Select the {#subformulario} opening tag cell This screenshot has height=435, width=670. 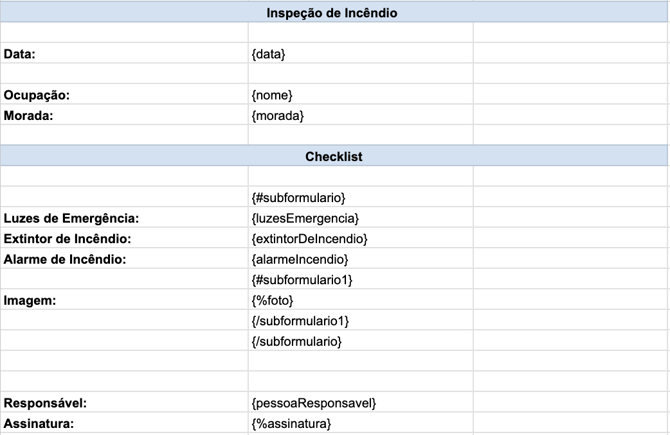(298, 198)
